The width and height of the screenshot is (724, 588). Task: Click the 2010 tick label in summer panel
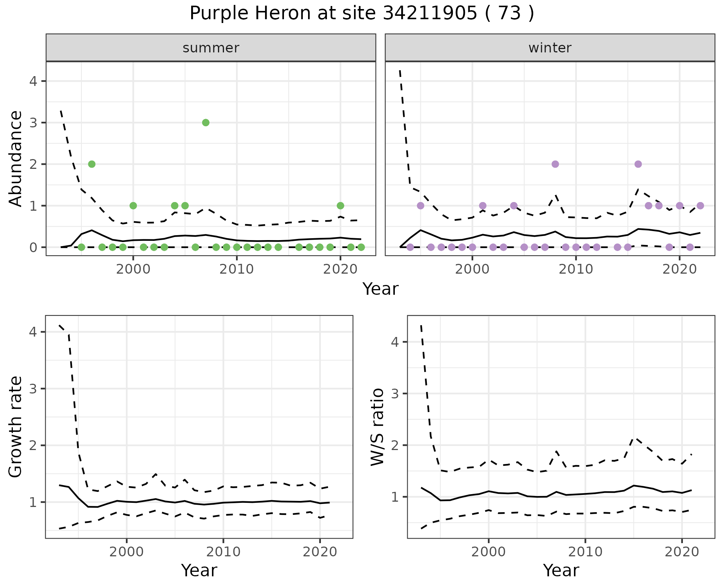click(237, 269)
